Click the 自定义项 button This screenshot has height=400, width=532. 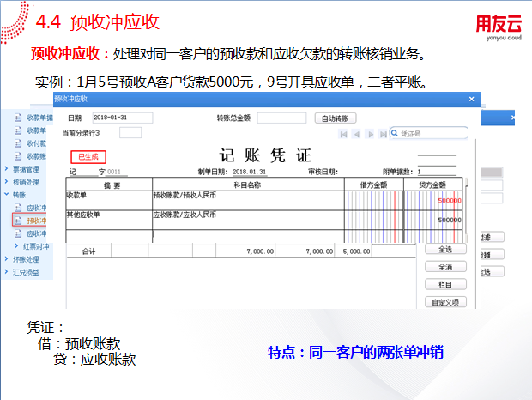(445, 302)
